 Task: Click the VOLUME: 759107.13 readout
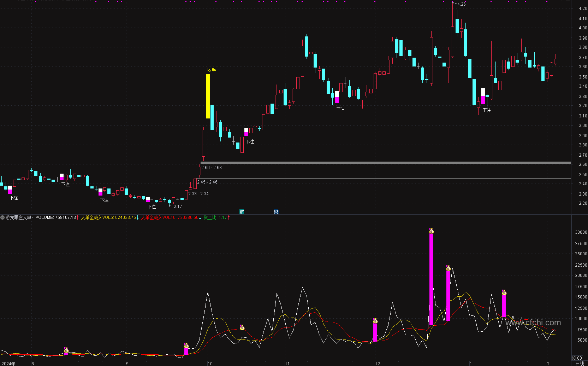coord(56,217)
